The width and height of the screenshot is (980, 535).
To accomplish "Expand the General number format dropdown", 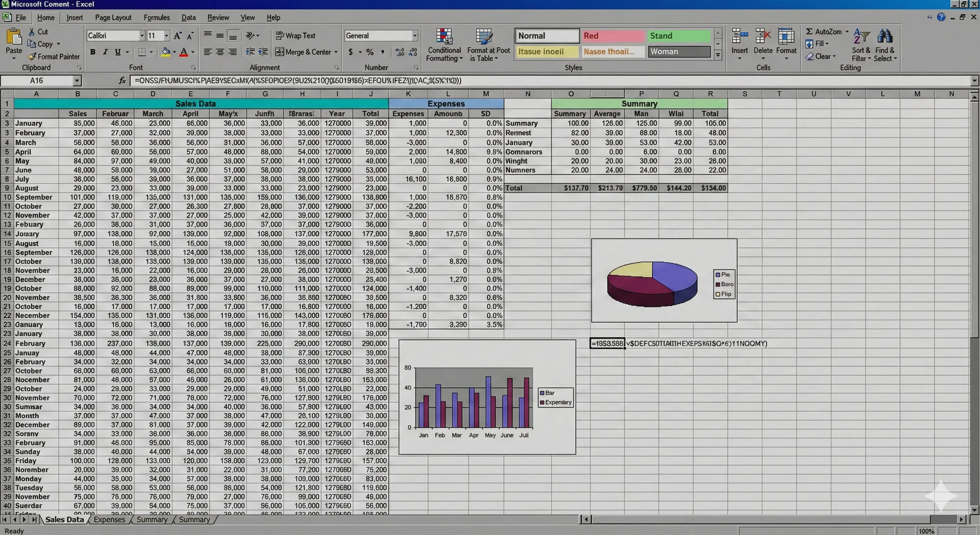I will tap(415, 36).
